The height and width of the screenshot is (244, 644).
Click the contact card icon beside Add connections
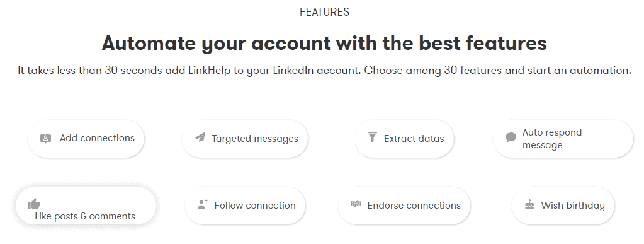click(x=45, y=139)
